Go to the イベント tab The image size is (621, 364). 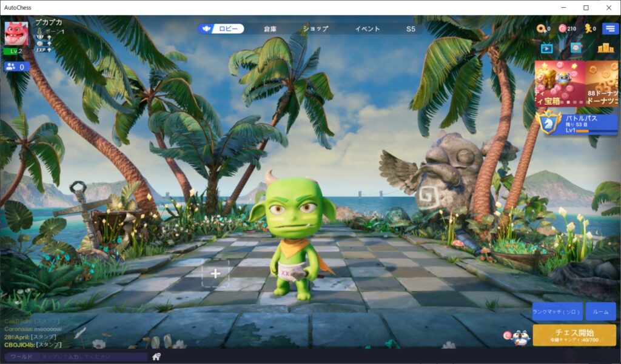(x=368, y=29)
